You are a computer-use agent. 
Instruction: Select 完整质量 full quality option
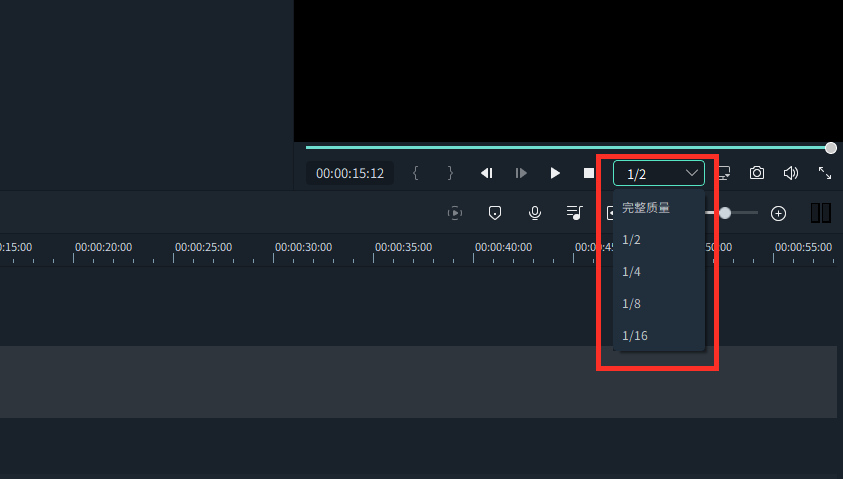pos(645,208)
